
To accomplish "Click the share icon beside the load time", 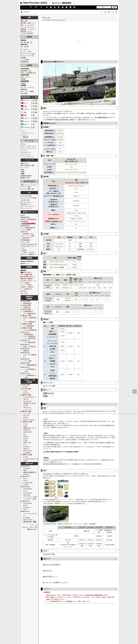I will (x=102, y=12).
